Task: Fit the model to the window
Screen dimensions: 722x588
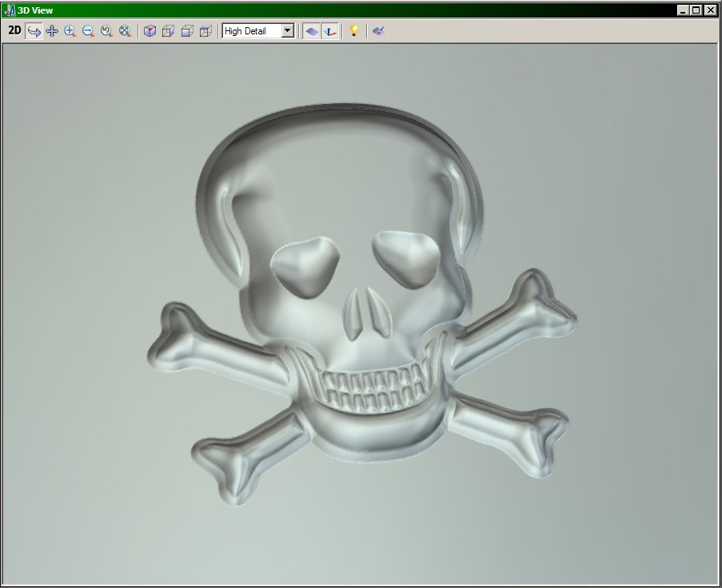Action: pyautogui.click(x=125, y=31)
